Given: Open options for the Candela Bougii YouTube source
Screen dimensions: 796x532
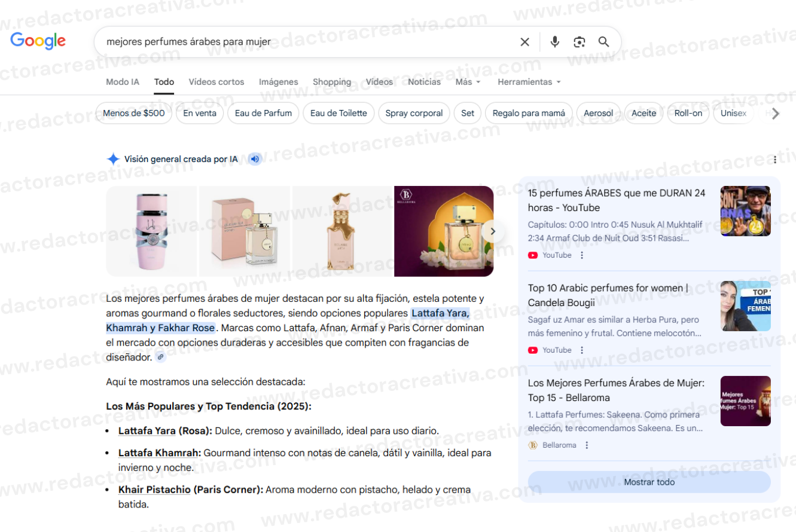Looking at the screenshot, I should (582, 350).
